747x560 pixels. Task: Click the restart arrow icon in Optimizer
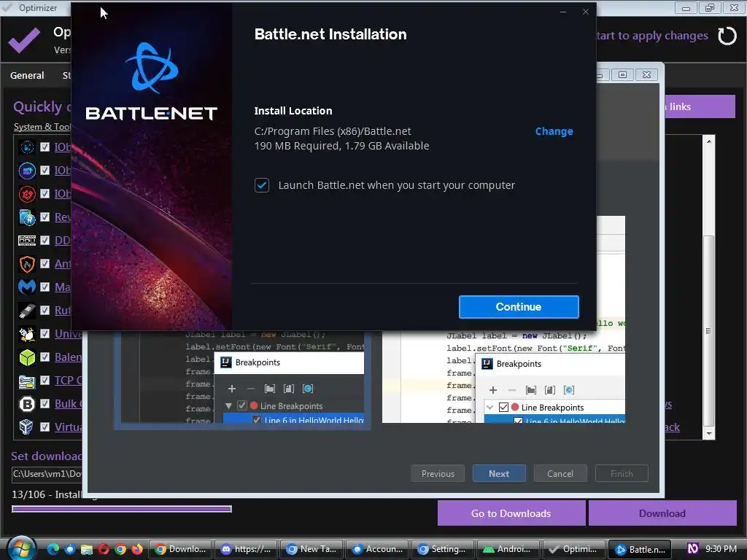(727, 36)
